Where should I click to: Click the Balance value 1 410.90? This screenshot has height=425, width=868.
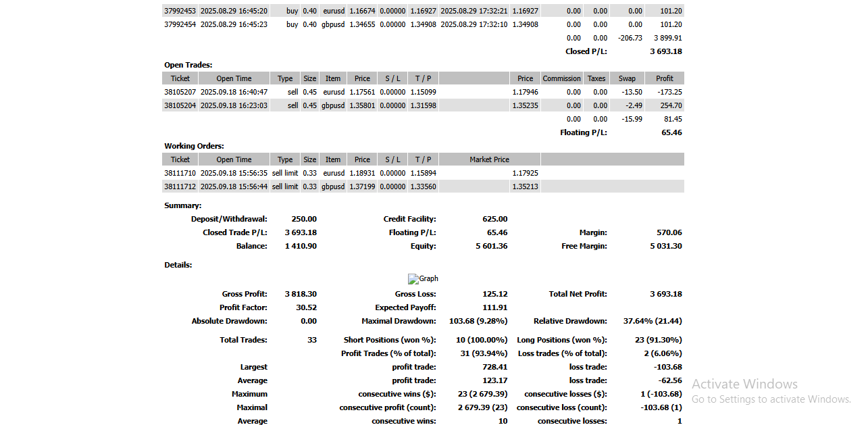(x=301, y=246)
